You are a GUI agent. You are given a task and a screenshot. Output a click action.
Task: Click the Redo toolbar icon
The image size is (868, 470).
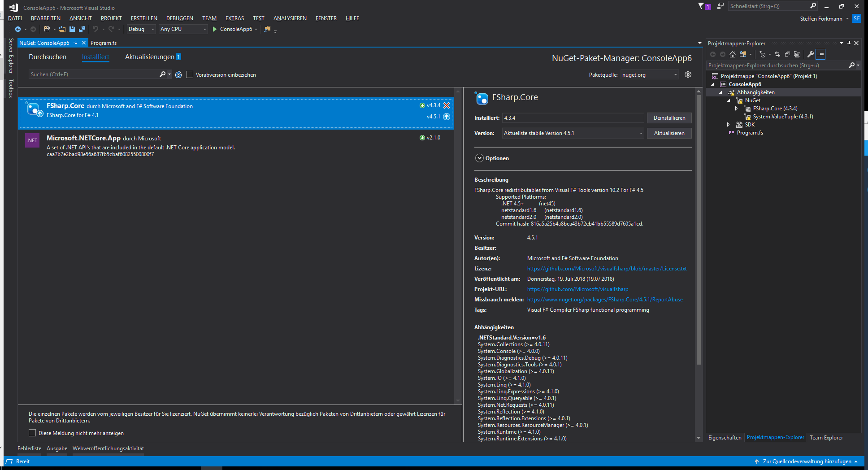point(111,29)
